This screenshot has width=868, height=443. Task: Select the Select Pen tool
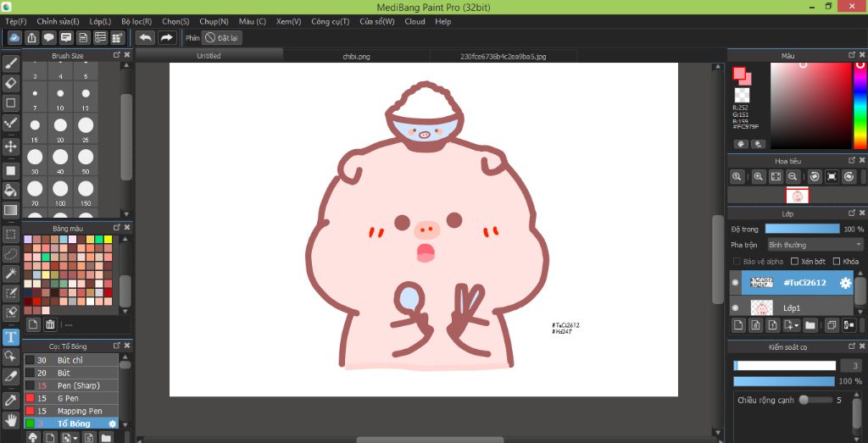[x=10, y=292]
